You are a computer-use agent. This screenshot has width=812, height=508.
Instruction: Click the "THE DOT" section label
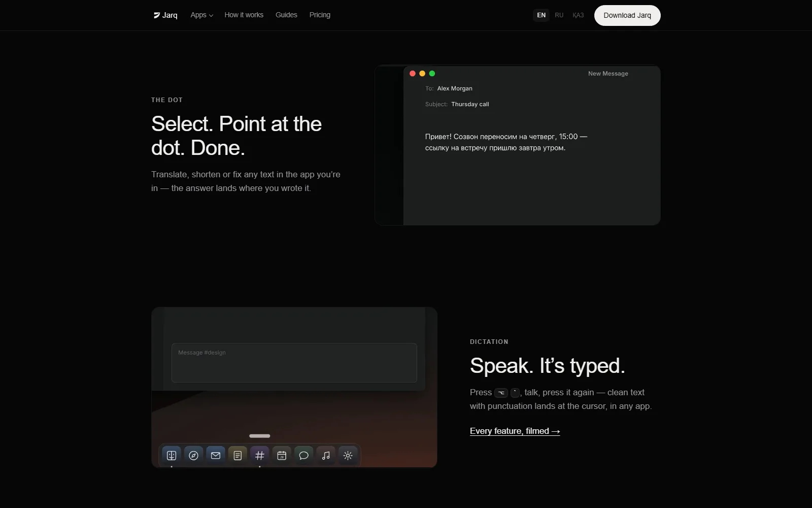point(167,100)
